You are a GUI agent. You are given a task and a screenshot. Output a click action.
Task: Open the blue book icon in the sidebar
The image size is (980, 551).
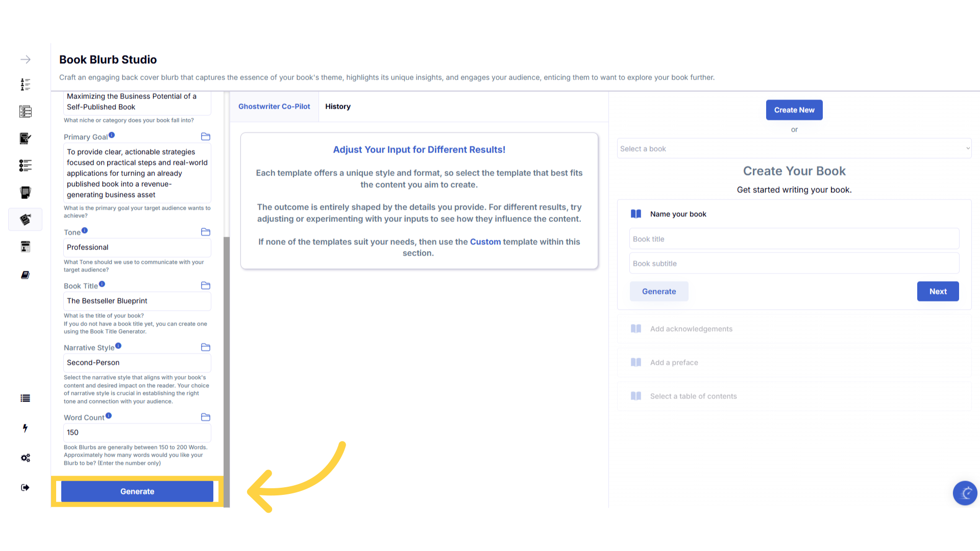[25, 275]
